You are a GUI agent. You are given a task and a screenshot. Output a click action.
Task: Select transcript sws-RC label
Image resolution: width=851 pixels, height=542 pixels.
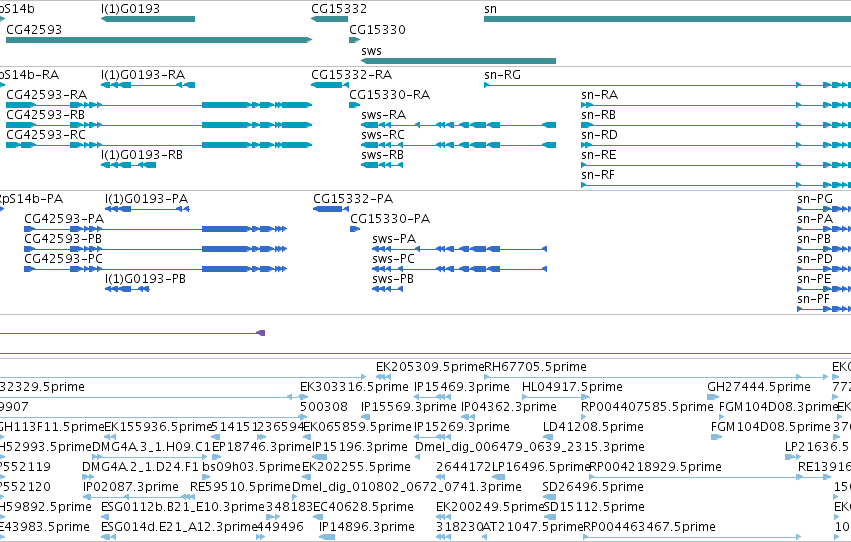pyautogui.click(x=383, y=135)
